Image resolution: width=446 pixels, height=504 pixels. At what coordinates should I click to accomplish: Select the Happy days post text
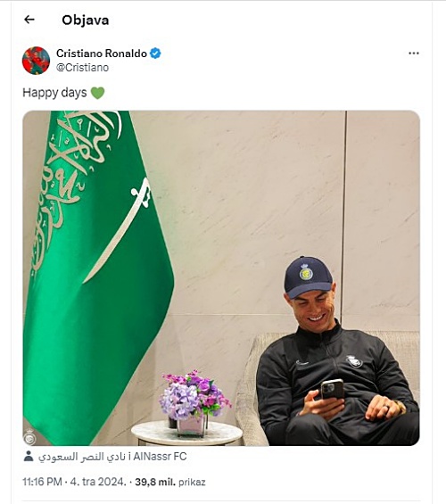pos(54,93)
